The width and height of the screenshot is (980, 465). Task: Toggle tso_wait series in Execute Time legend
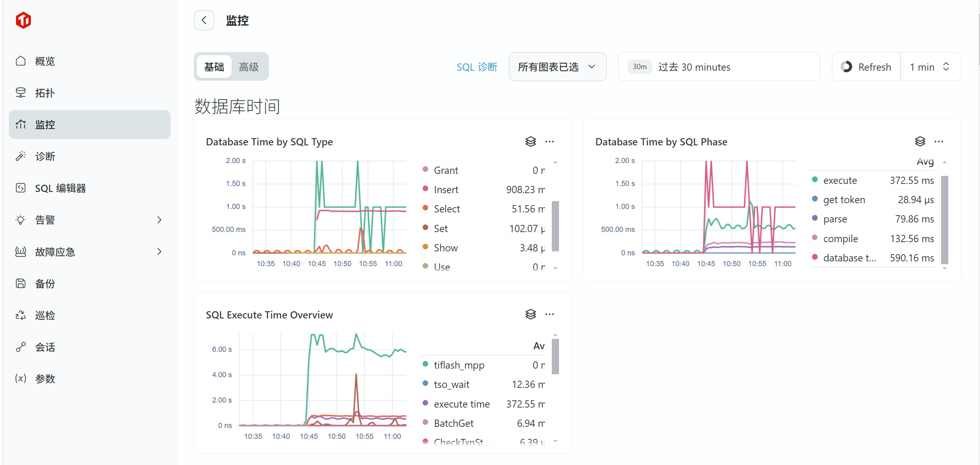point(451,384)
